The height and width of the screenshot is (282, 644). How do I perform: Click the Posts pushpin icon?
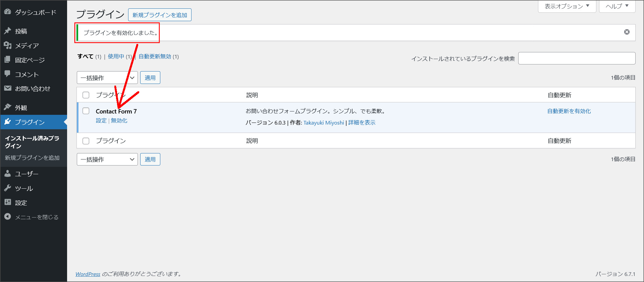[7, 31]
